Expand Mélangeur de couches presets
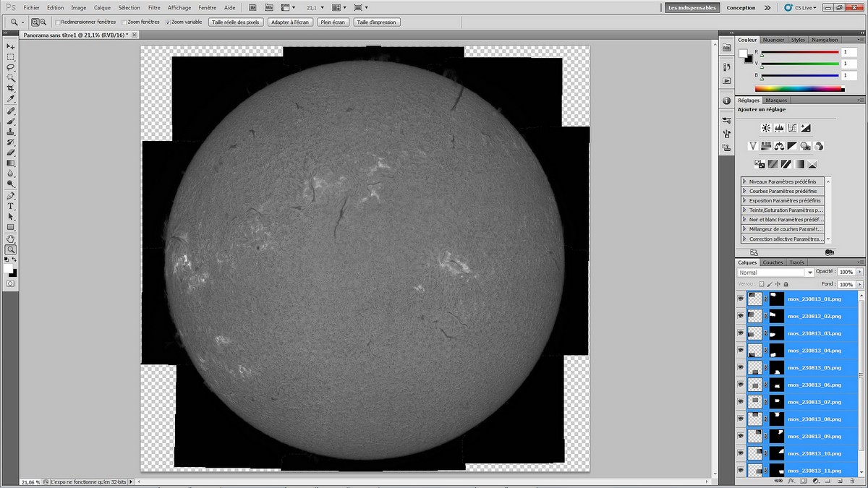This screenshot has width=868, height=488. tap(745, 228)
